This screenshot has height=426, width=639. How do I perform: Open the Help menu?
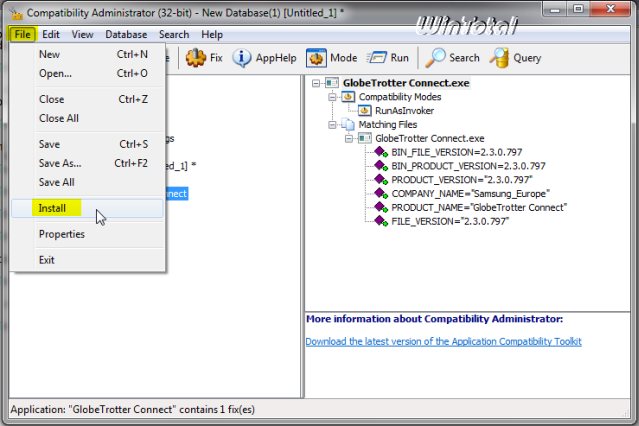click(x=212, y=35)
